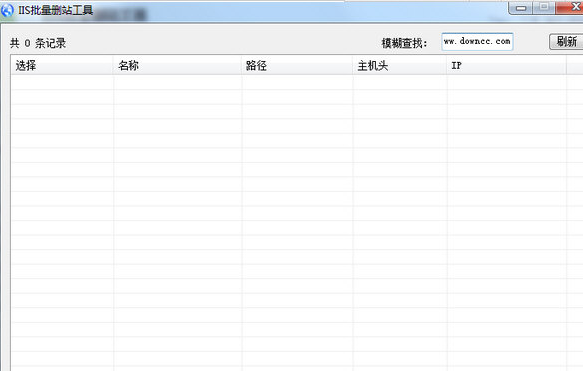
Task: Sort by the 名称 column header
Action: point(178,65)
